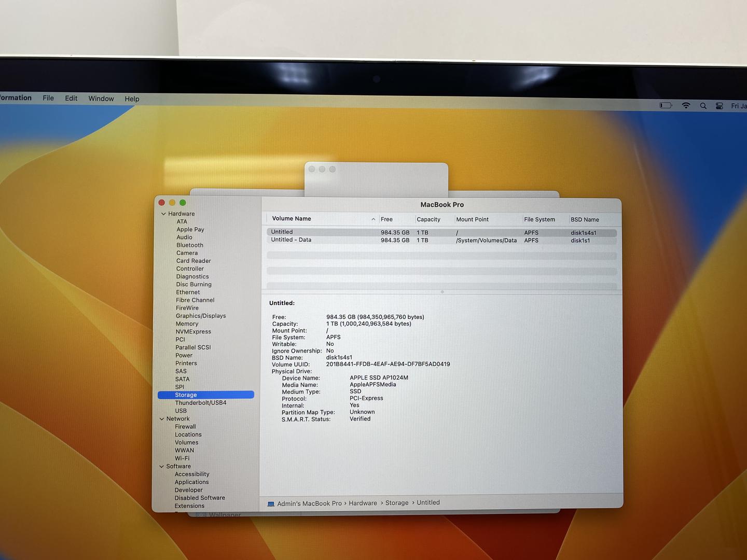
Task: Sort by BSD Name column header
Action: coord(585,219)
